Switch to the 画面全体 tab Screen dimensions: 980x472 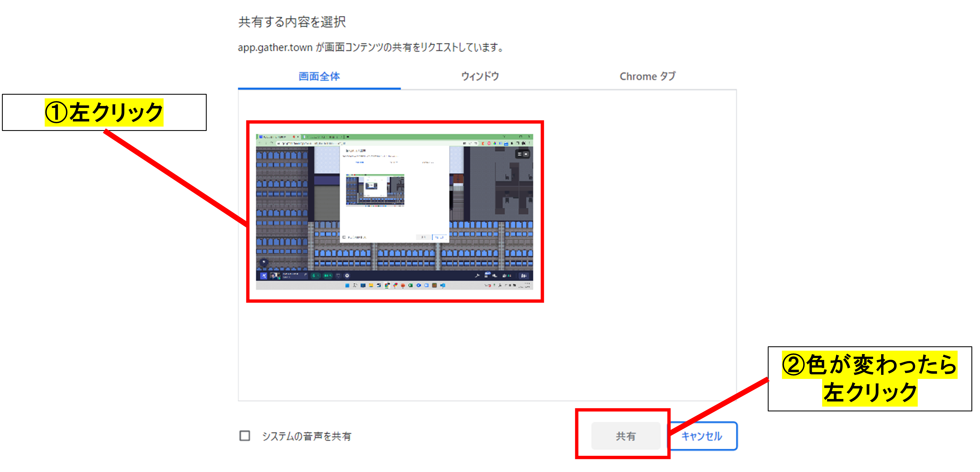319,76
